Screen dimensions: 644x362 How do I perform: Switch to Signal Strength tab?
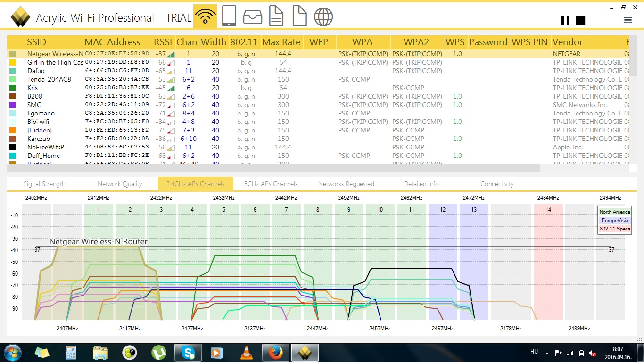coord(44,184)
